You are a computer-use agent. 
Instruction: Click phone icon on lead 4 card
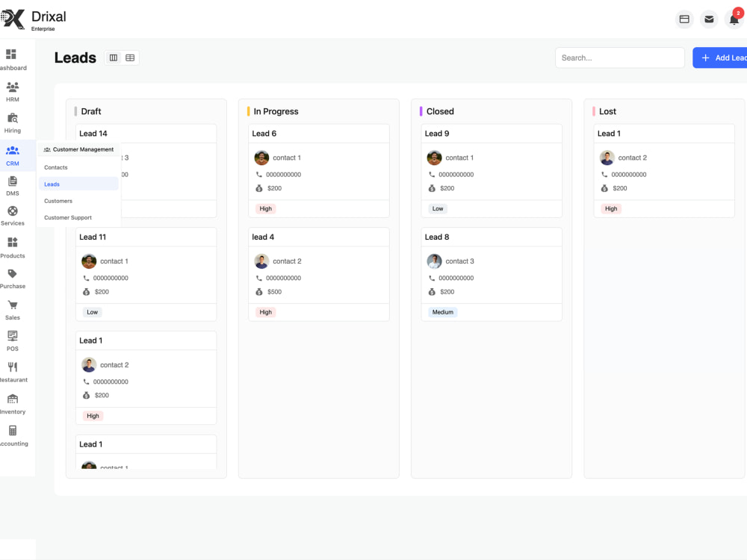click(x=258, y=278)
